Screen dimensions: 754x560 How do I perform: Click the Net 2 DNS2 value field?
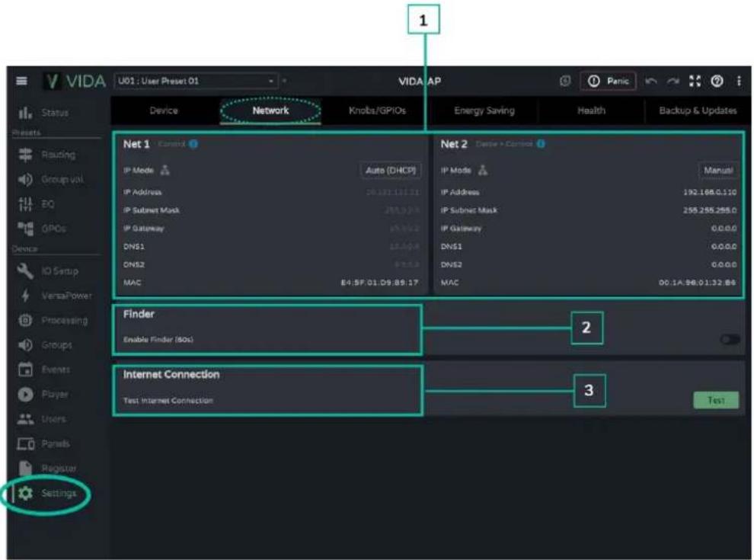point(724,264)
